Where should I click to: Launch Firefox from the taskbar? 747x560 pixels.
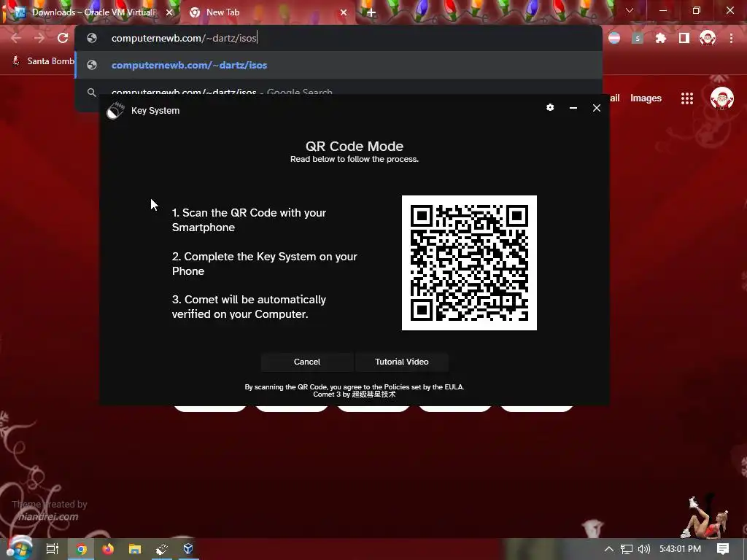point(108,549)
